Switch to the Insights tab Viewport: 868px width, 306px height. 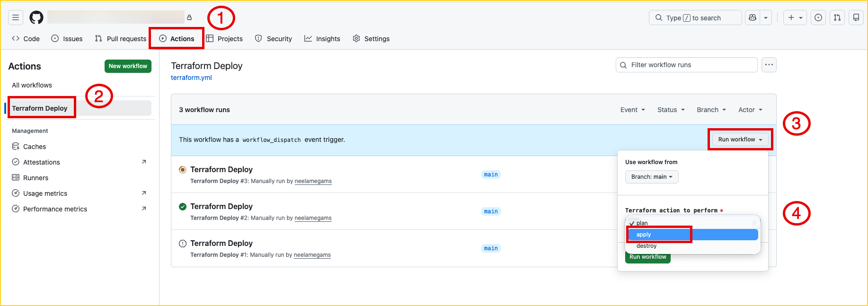pos(322,39)
